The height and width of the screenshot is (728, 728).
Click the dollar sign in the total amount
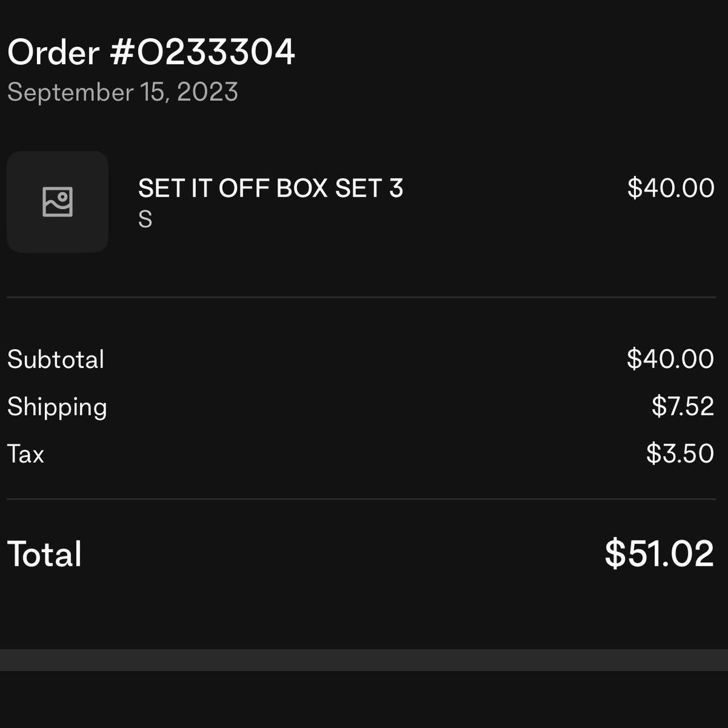click(x=615, y=553)
